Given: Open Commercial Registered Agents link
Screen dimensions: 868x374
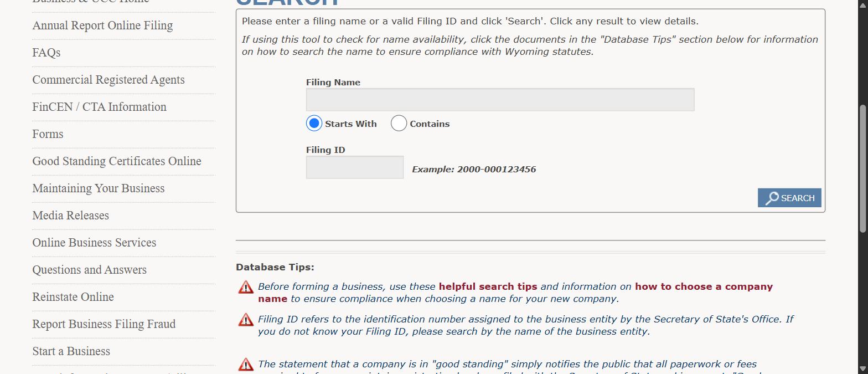Looking at the screenshot, I should point(108,80).
